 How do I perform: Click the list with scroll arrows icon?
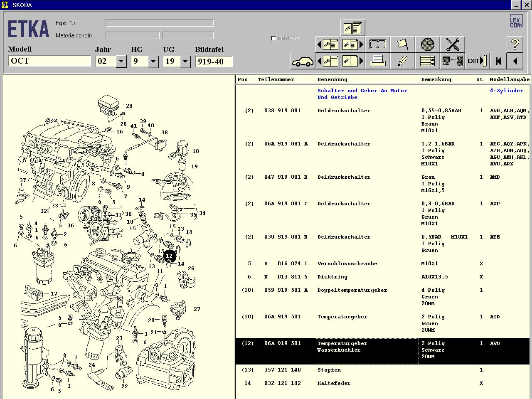(427, 62)
